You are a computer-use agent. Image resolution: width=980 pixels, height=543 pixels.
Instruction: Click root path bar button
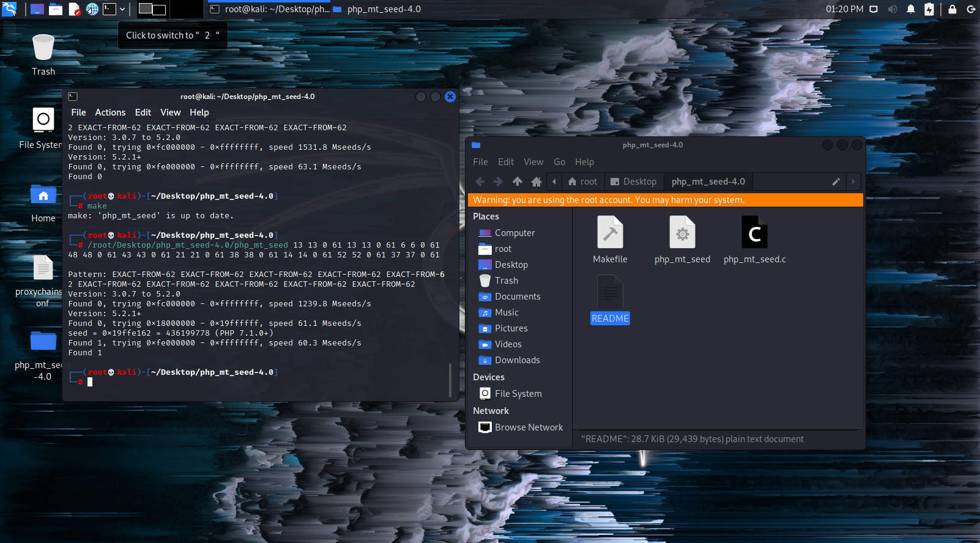(x=582, y=182)
